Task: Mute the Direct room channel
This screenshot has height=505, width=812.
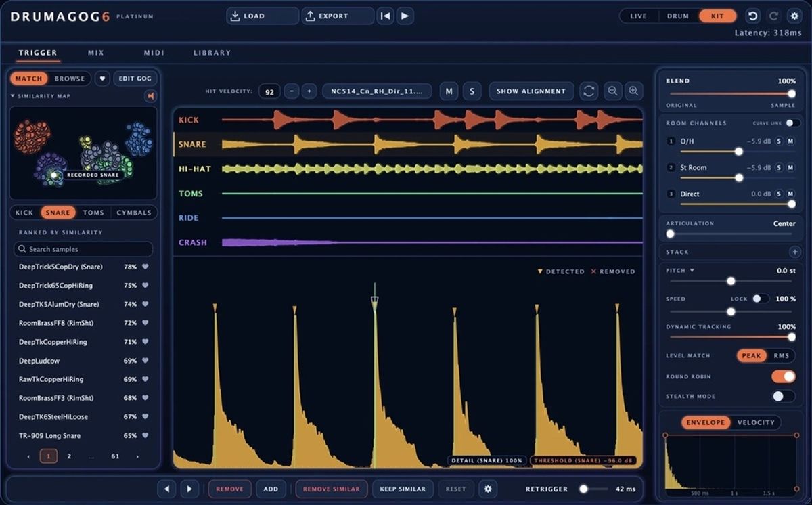Action: click(790, 194)
